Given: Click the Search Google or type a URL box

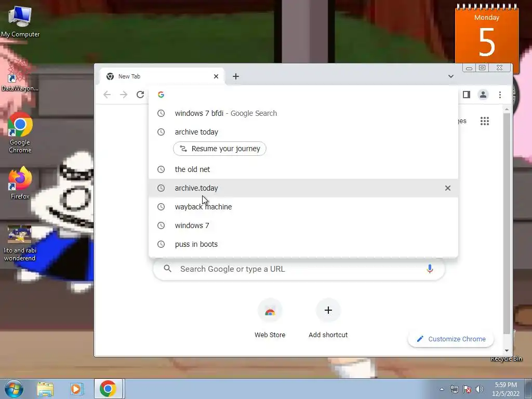Looking at the screenshot, I should (299, 269).
